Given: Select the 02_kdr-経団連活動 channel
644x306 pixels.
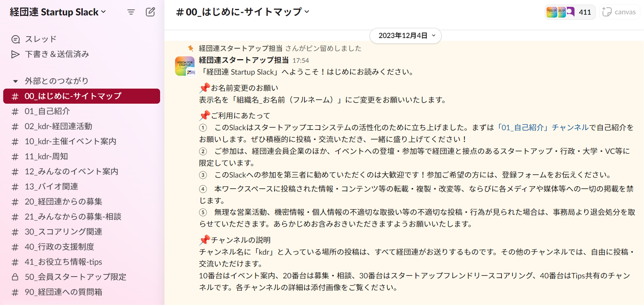Looking at the screenshot, I should coord(82,126).
